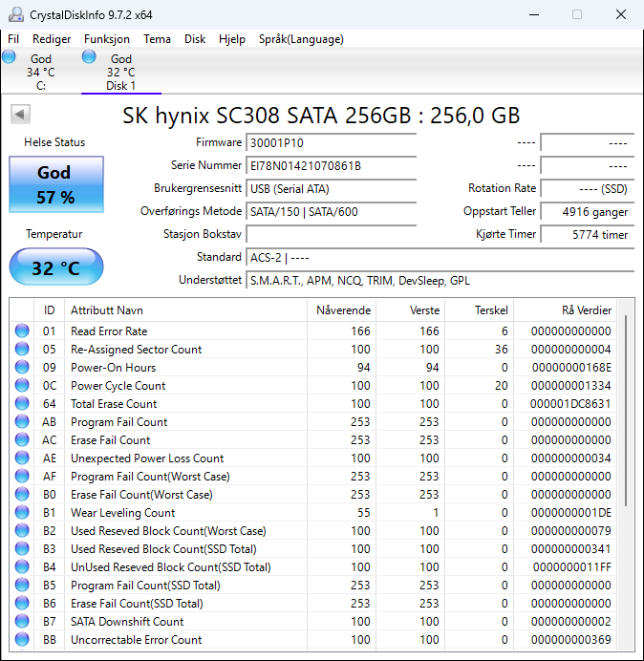
Task: Click the Firmware field 30001P10
Action: click(331, 143)
